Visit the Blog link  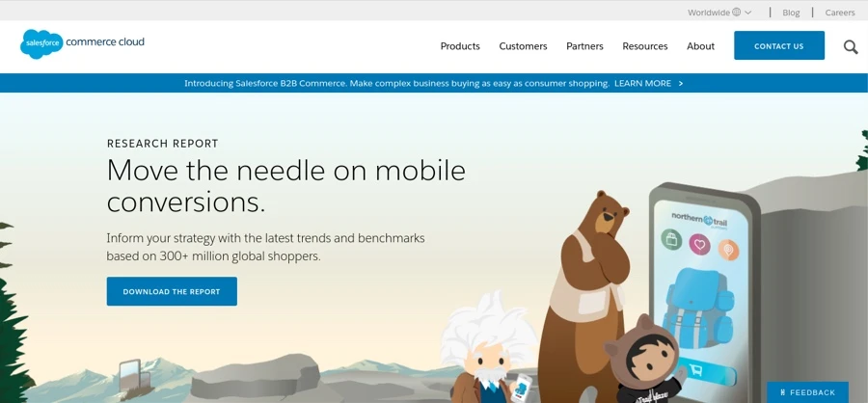tap(791, 13)
